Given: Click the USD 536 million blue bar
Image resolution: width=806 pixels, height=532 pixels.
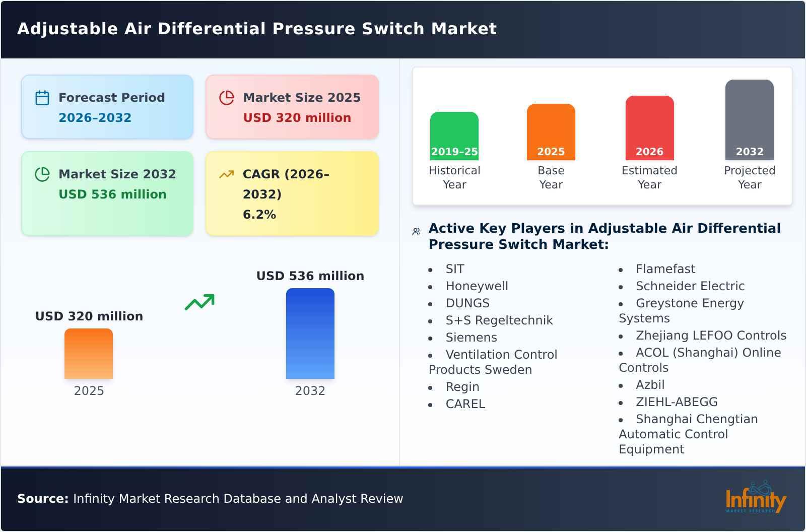Looking at the screenshot, I should click(x=310, y=334).
